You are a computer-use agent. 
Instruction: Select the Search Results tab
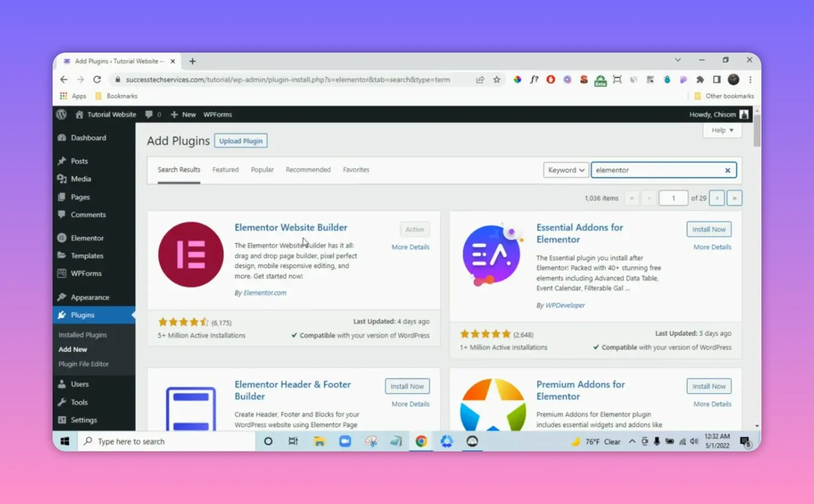(179, 169)
